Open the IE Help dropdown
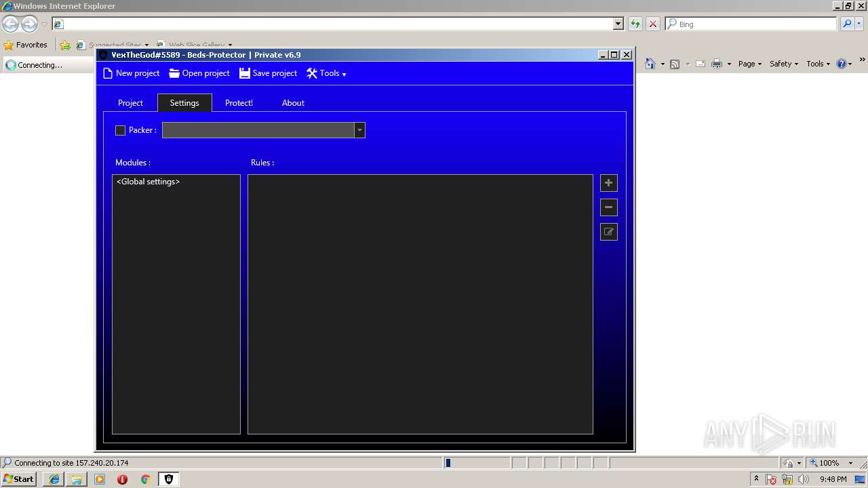The height and width of the screenshot is (488, 868). pos(844,64)
